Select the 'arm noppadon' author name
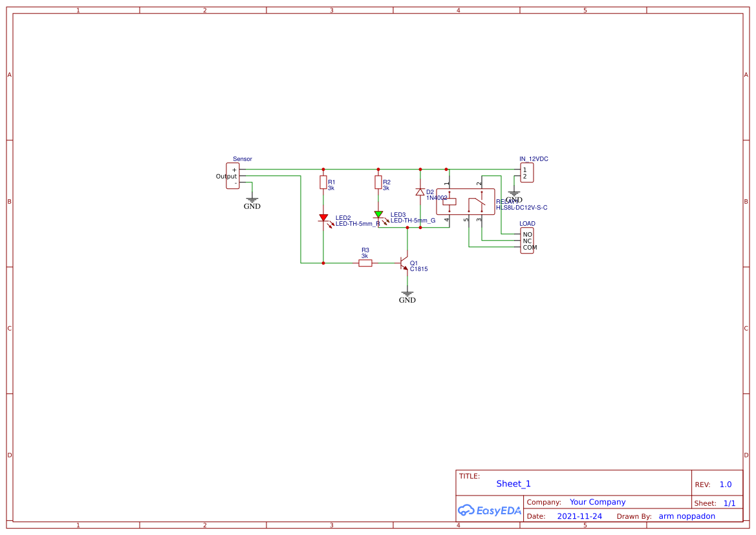756x535 pixels. pos(687,516)
